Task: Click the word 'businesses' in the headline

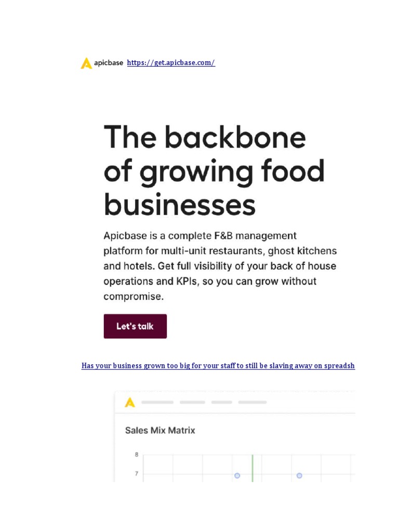Action: coord(180,204)
